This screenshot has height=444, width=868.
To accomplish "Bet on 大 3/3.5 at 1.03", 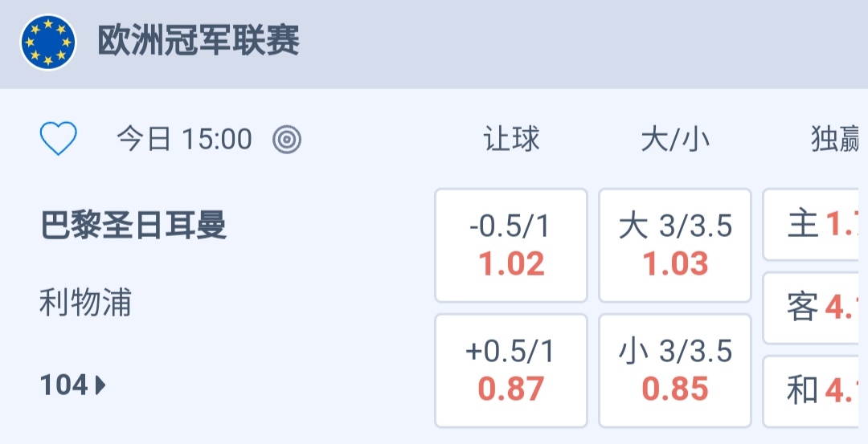I will pos(675,245).
